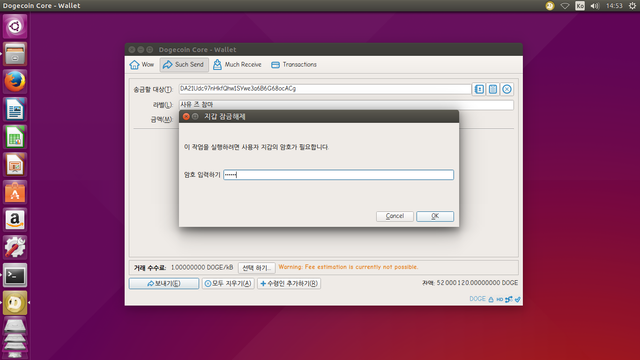Clear all fields button
Viewport: 640px width, 360px height.
[x=228, y=283]
